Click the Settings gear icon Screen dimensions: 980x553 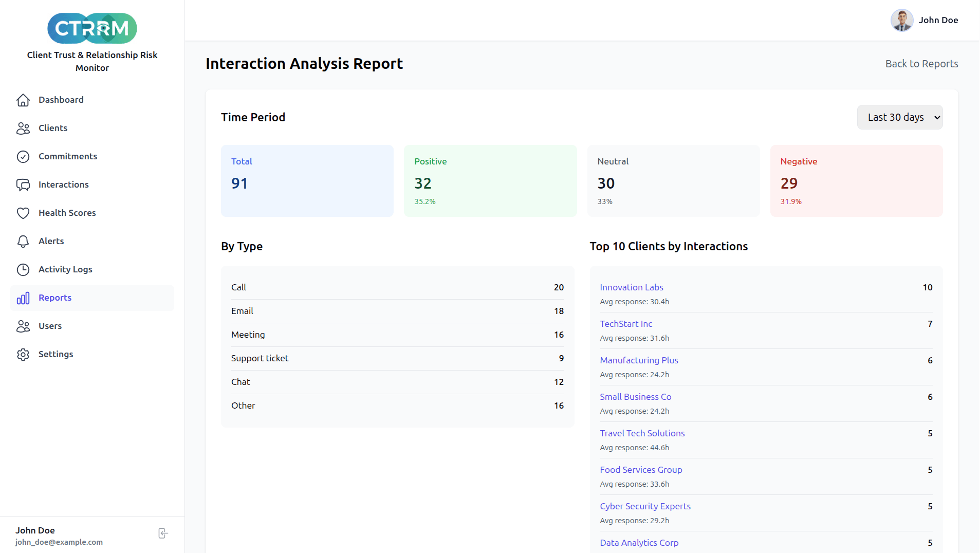pos(23,354)
